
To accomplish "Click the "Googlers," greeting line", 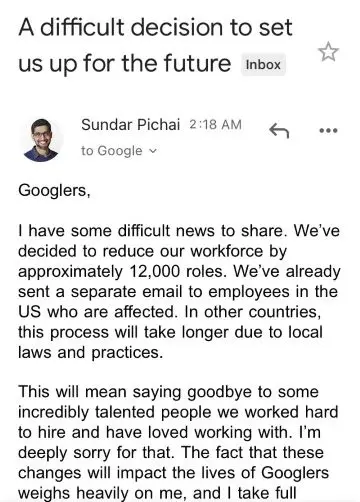I will pos(54,191).
